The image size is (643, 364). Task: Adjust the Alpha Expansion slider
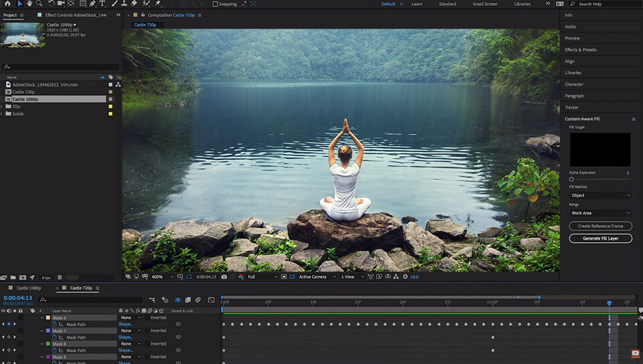click(x=571, y=179)
